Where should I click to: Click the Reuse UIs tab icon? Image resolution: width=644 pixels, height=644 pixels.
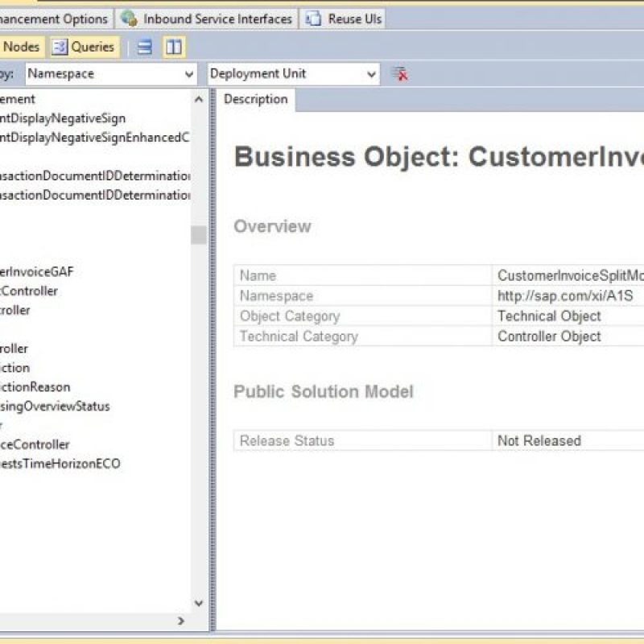(x=313, y=19)
